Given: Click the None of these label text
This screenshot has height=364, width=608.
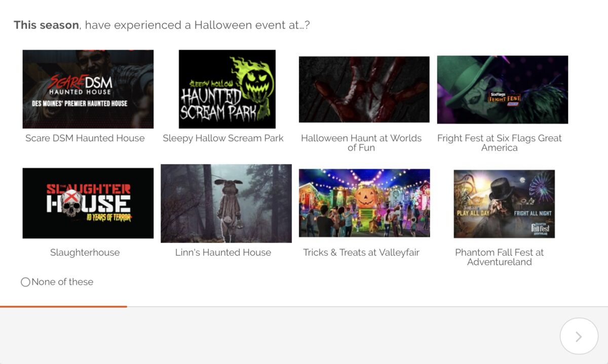Looking at the screenshot, I should point(62,282).
